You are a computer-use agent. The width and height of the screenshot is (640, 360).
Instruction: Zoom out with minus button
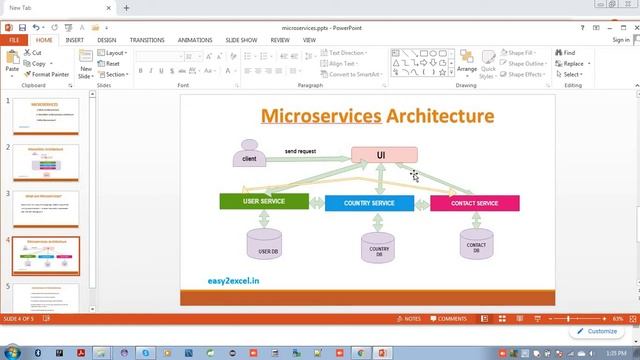tap(550, 319)
